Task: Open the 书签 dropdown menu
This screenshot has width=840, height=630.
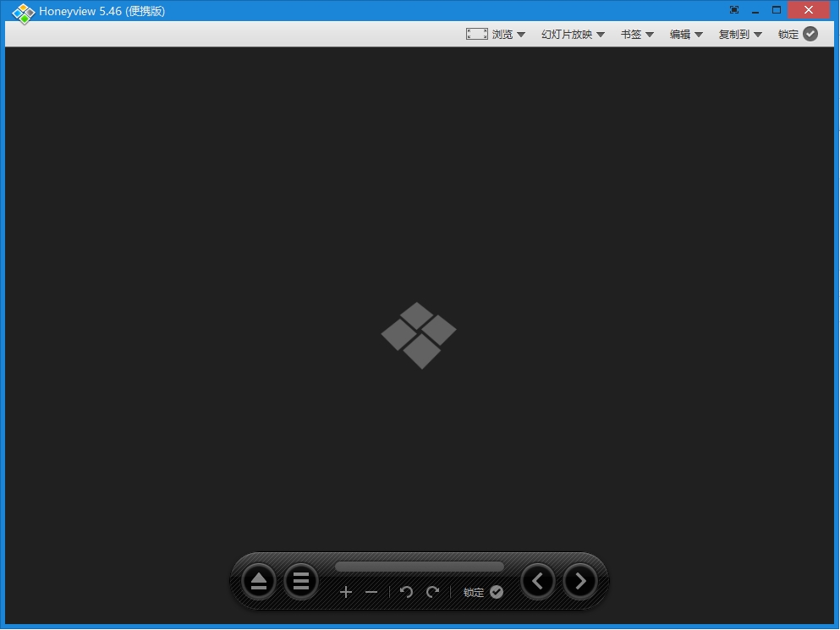Action: [637, 35]
